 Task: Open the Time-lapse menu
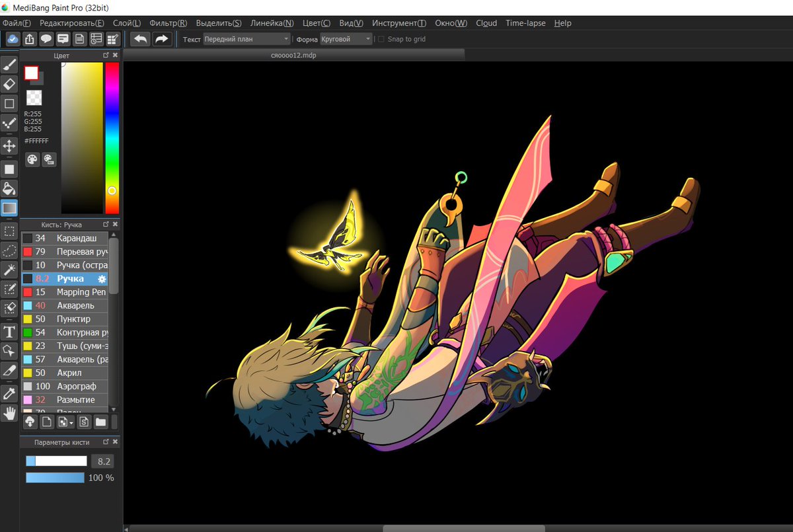point(526,23)
